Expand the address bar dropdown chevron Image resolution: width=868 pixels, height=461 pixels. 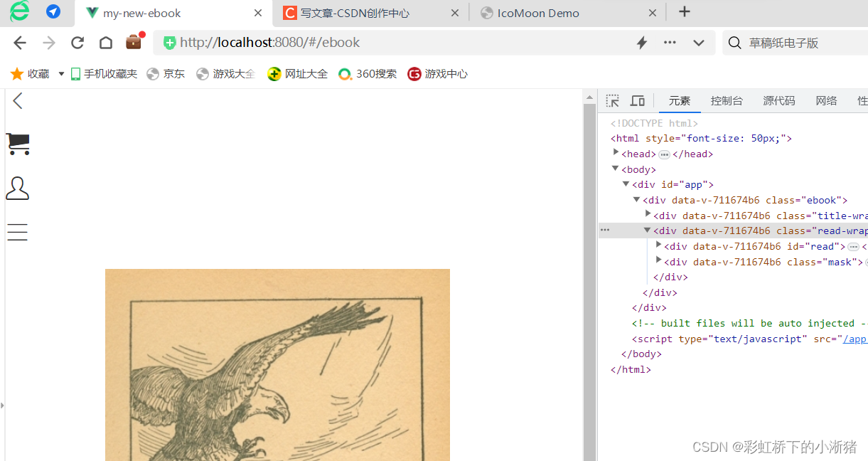click(699, 43)
